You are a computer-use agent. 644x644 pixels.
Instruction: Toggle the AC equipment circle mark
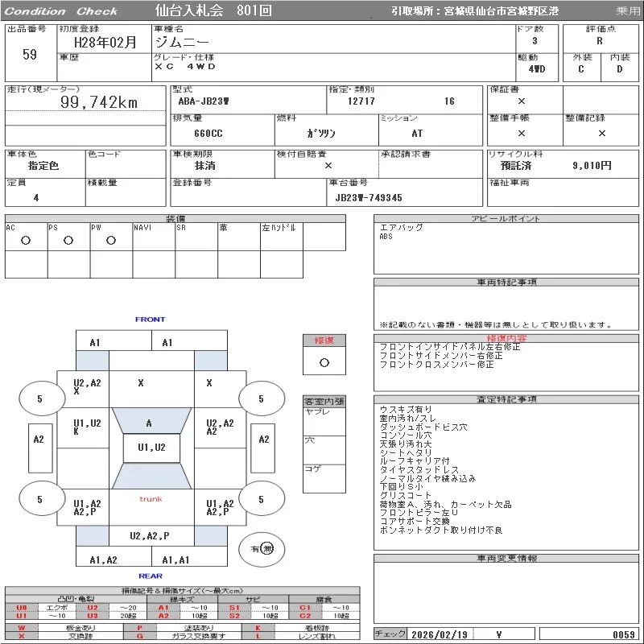26,240
